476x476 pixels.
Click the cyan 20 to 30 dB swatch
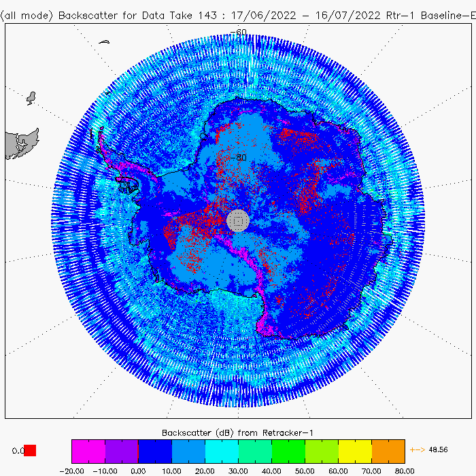coord(222,451)
